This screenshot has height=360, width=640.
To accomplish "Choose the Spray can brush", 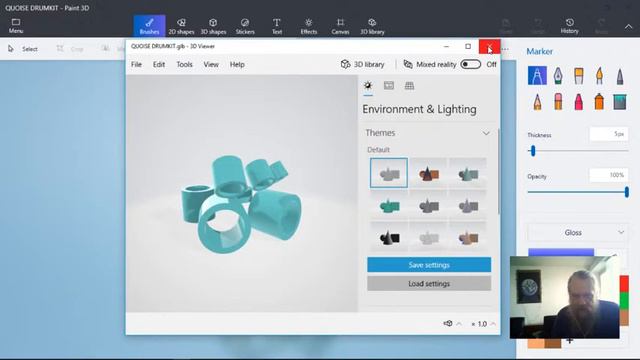I will click(599, 102).
